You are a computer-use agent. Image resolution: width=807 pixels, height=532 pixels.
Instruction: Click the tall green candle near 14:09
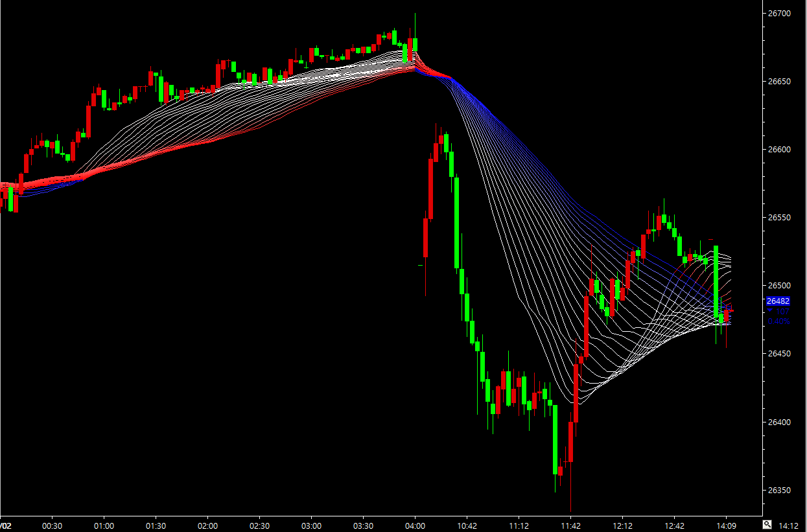point(716,282)
